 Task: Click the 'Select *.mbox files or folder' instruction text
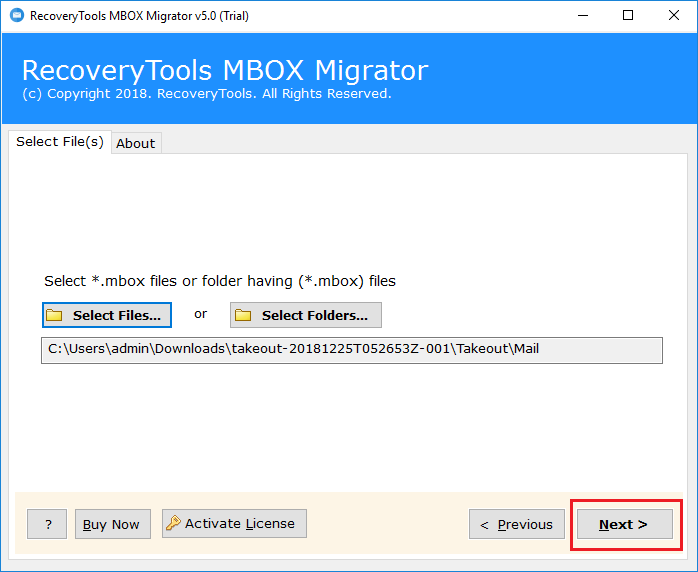click(220, 281)
